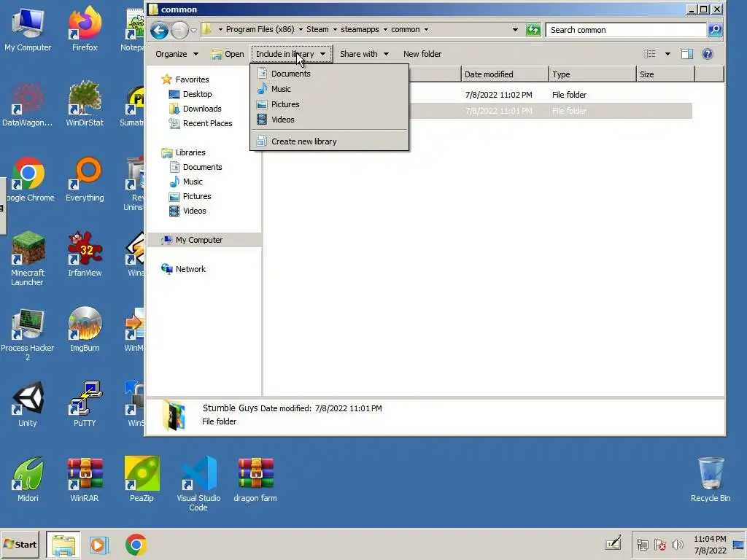Image resolution: width=747 pixels, height=560 pixels.
Task: Click the search magnifier icon
Action: click(x=715, y=30)
